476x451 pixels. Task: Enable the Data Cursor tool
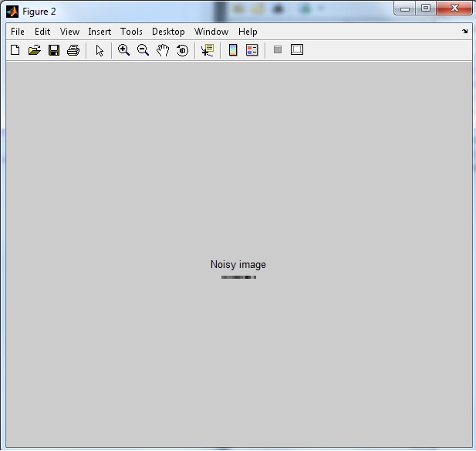tap(208, 50)
